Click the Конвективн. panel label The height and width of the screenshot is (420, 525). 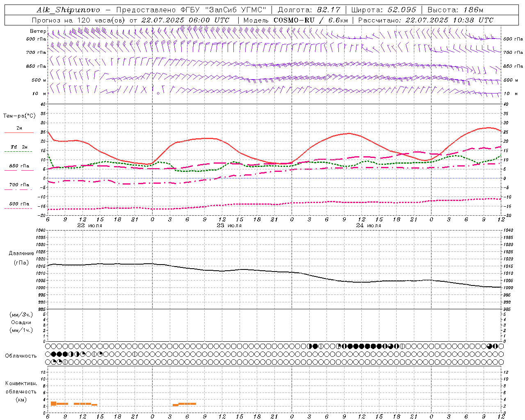tap(21, 383)
